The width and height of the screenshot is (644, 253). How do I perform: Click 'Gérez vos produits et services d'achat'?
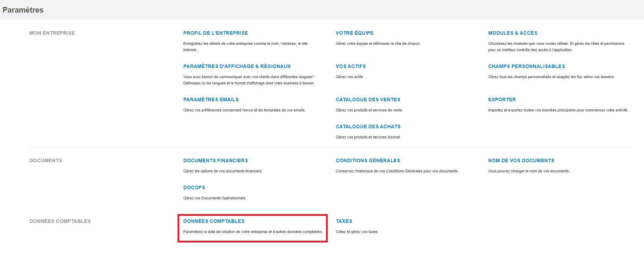pyautogui.click(x=368, y=137)
